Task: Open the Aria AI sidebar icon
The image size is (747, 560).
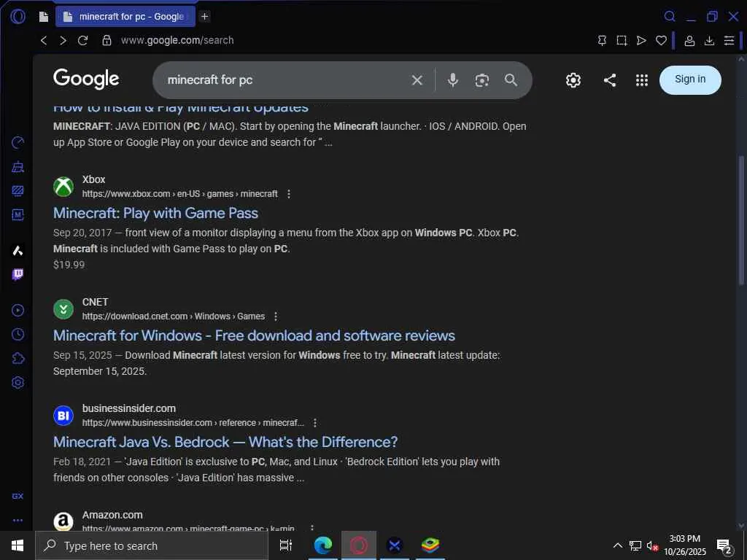Action: 18,251
